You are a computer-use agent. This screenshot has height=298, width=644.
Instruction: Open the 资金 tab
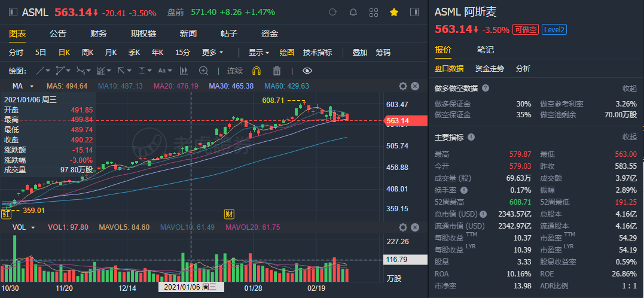pos(270,34)
